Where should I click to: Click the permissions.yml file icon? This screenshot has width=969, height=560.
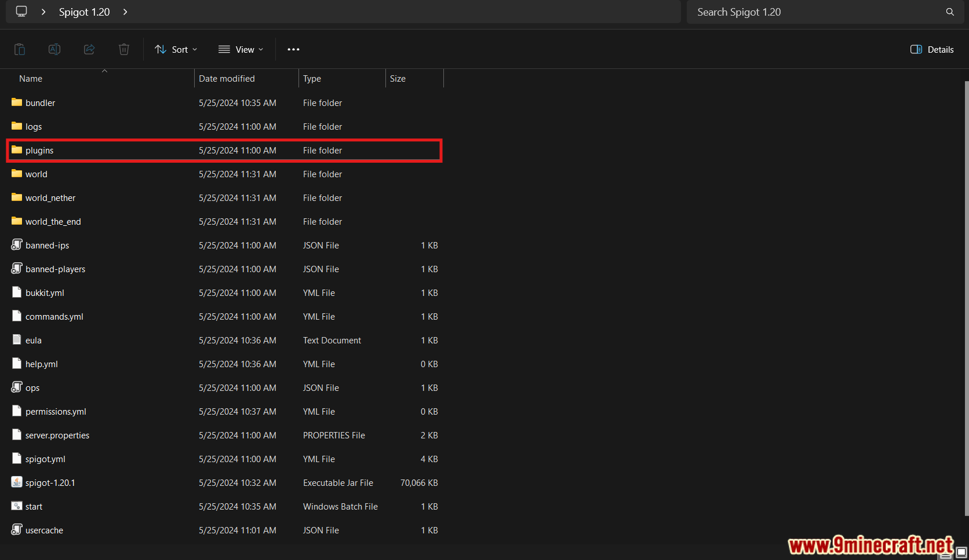[x=17, y=411]
